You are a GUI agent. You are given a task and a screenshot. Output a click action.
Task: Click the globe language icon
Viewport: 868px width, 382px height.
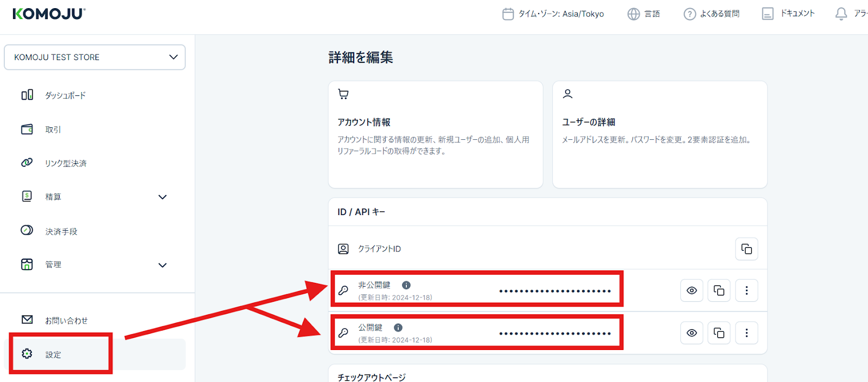(634, 14)
